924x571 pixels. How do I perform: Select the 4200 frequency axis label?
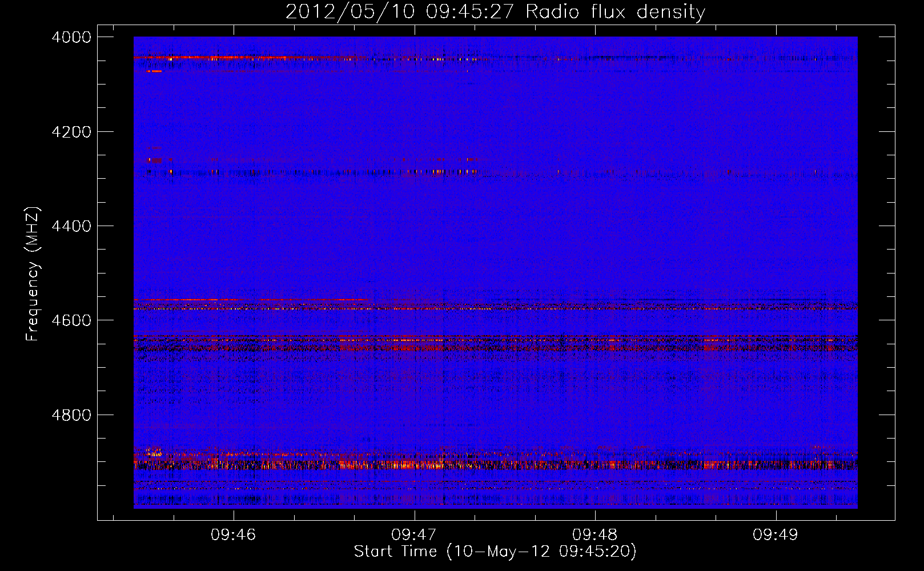point(71,132)
